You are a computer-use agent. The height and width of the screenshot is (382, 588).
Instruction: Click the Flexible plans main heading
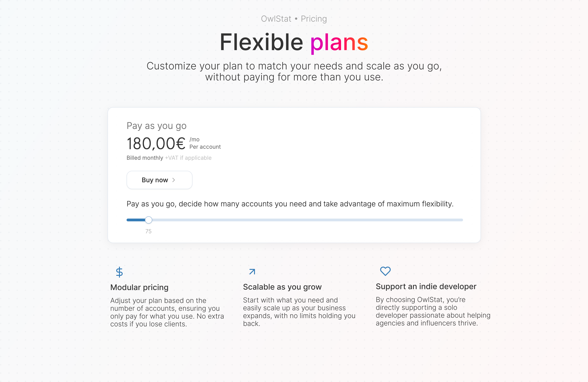click(x=294, y=42)
